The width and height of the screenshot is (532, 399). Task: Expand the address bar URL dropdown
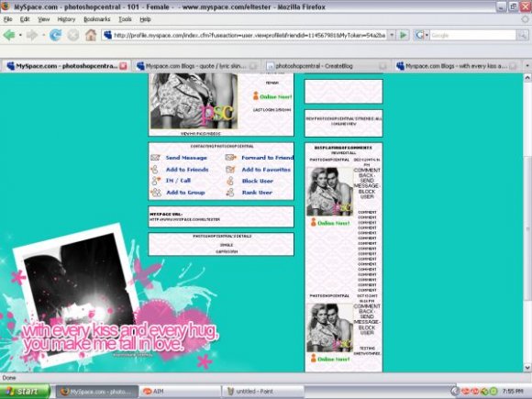click(x=392, y=35)
